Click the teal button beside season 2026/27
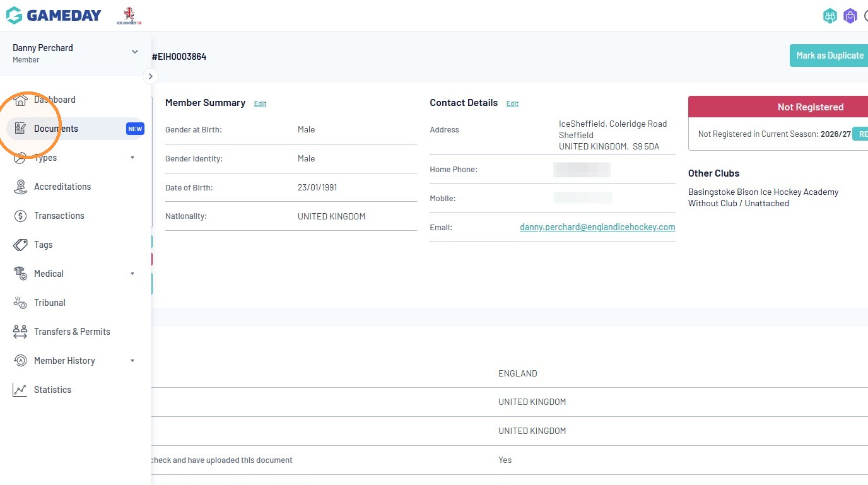868x485 pixels. click(860, 134)
